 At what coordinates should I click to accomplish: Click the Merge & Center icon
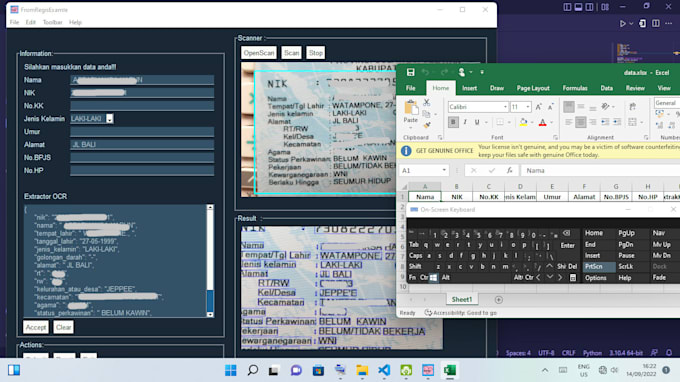[x=632, y=123]
